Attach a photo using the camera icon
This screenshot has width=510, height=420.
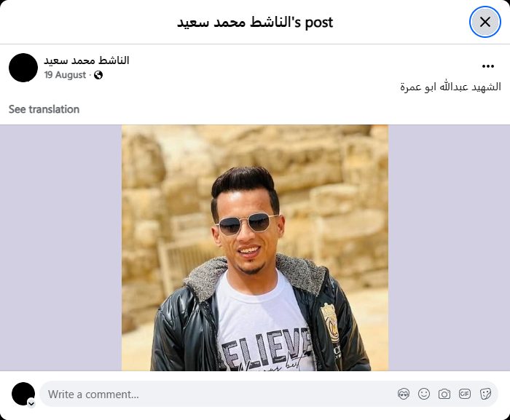click(x=444, y=394)
